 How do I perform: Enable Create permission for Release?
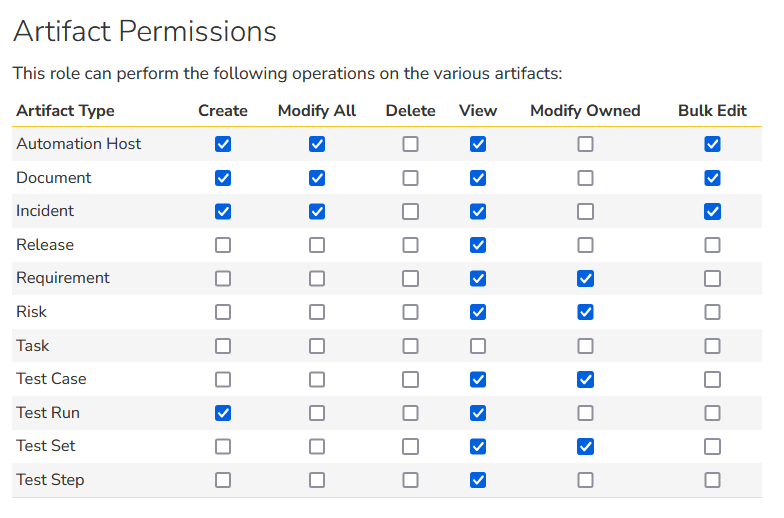tap(223, 245)
